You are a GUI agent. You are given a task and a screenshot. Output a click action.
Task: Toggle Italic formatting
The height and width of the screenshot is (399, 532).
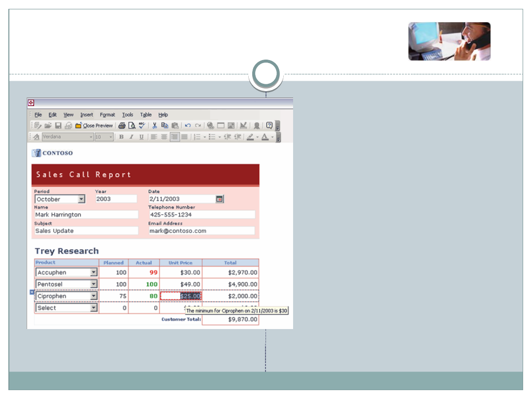pyautogui.click(x=131, y=137)
